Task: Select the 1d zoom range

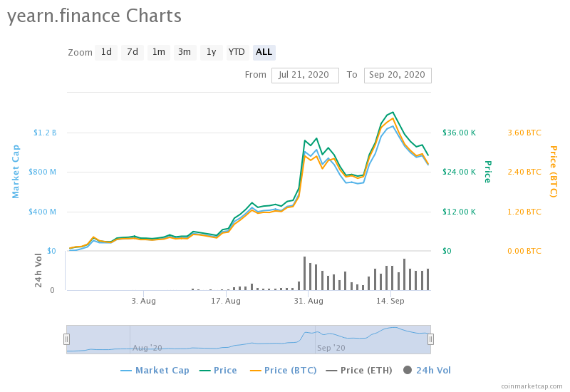Action: point(106,52)
